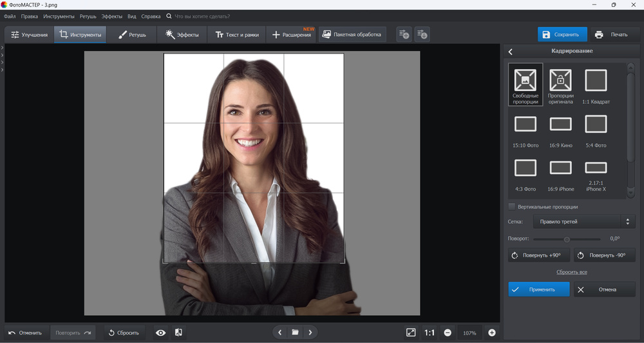This screenshot has width=644, height=343.
Task: Toggle the eye preview of original image
Action: [161, 333]
